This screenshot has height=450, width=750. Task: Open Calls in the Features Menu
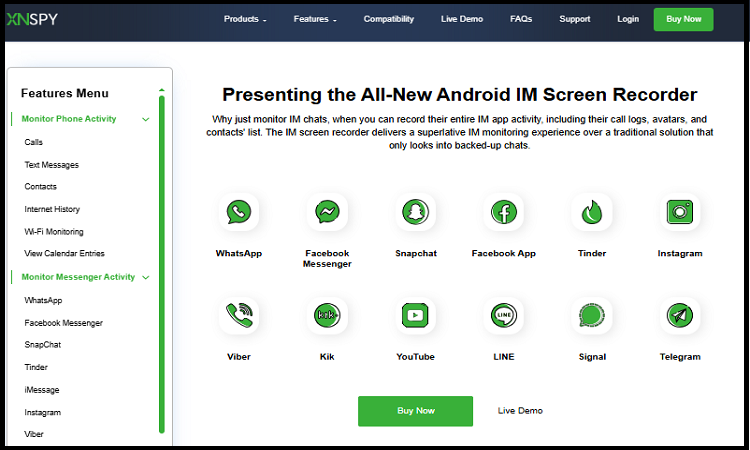pyautogui.click(x=33, y=142)
